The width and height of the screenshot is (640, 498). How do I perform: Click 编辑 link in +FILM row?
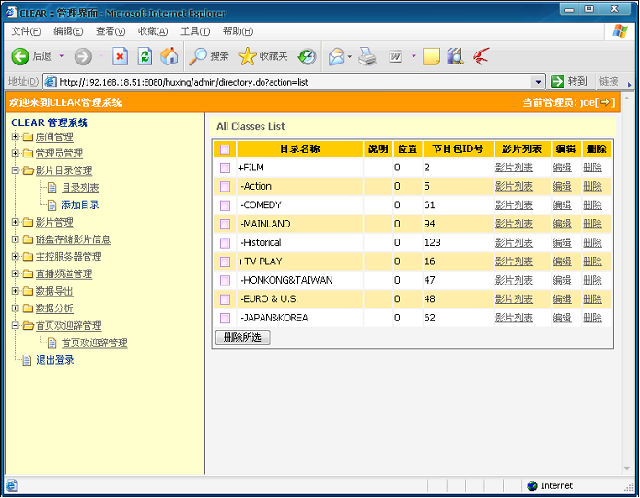click(562, 168)
